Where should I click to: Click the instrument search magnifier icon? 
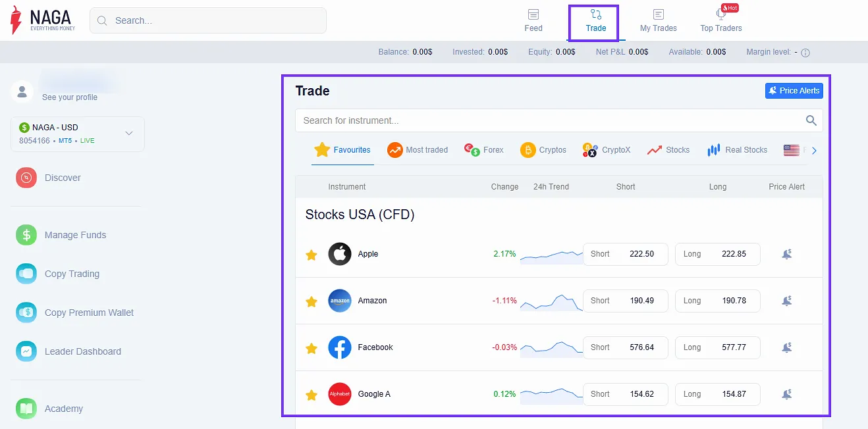tap(811, 120)
